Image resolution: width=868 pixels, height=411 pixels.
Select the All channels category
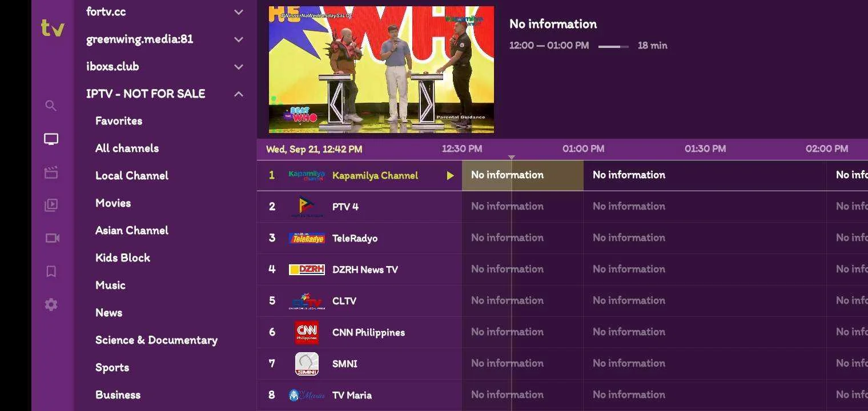(x=127, y=148)
